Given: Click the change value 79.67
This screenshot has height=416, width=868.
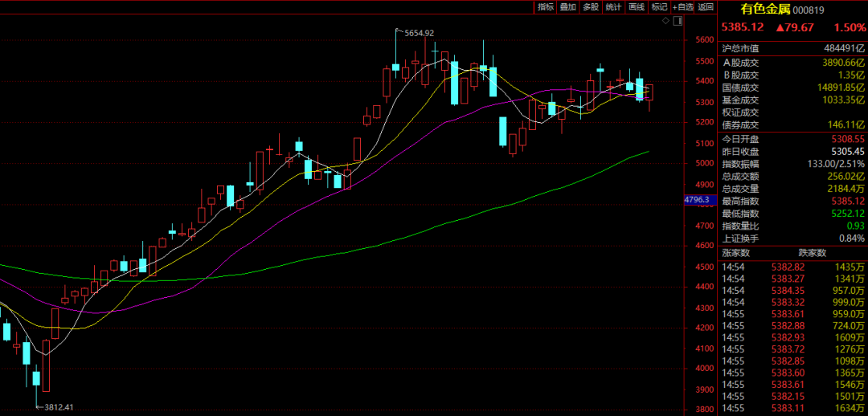Looking at the screenshot, I should coord(794,27).
